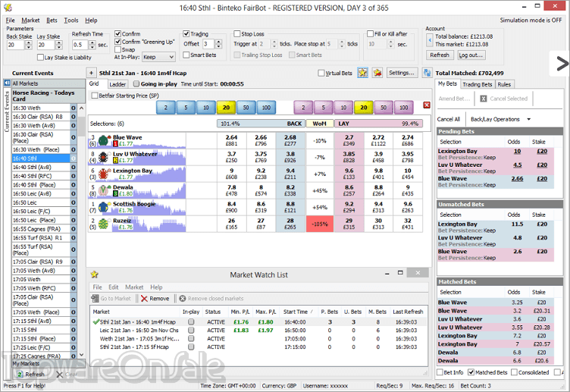Viewport: 570px width, 392px height.
Task: Click the Log out... button
Action: point(471,55)
